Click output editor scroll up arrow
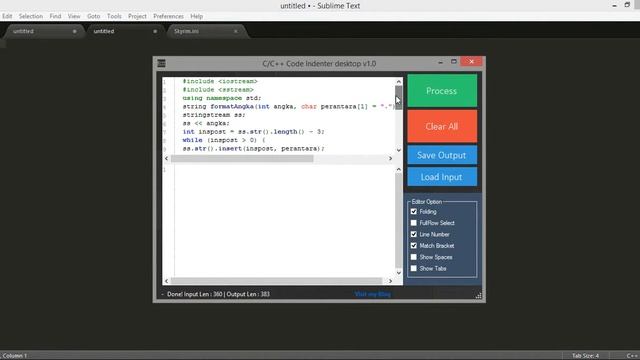 (x=399, y=169)
